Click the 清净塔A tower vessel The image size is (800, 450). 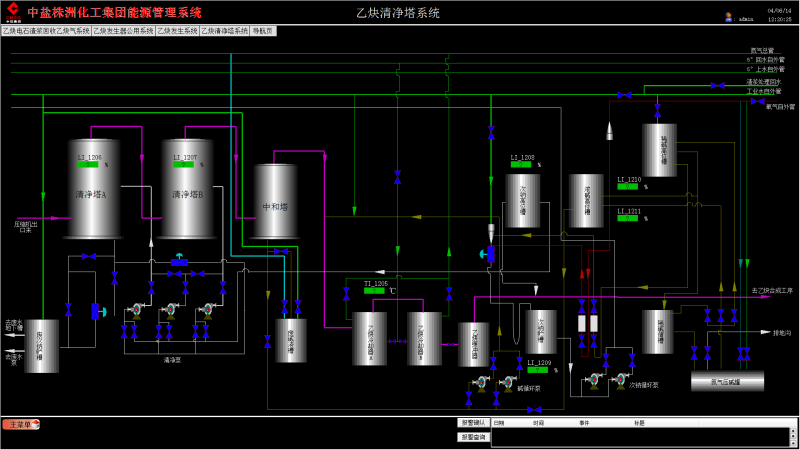(93, 189)
